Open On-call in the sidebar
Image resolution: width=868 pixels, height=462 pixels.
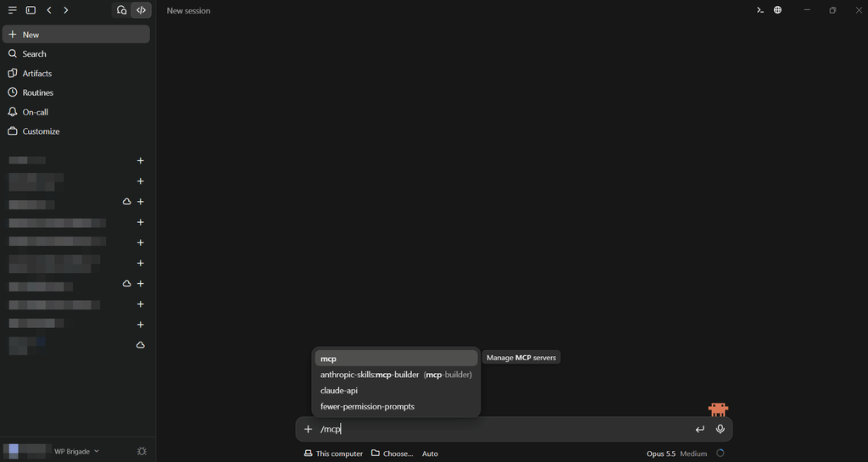click(x=76, y=112)
